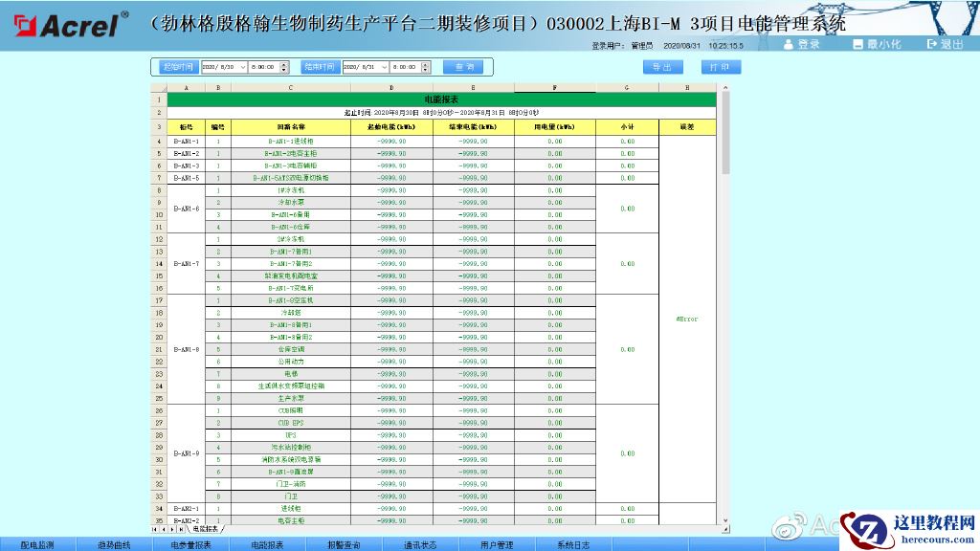Click the 最小化 minimize icon in header
The width and height of the screenshot is (980, 551).
click(857, 44)
